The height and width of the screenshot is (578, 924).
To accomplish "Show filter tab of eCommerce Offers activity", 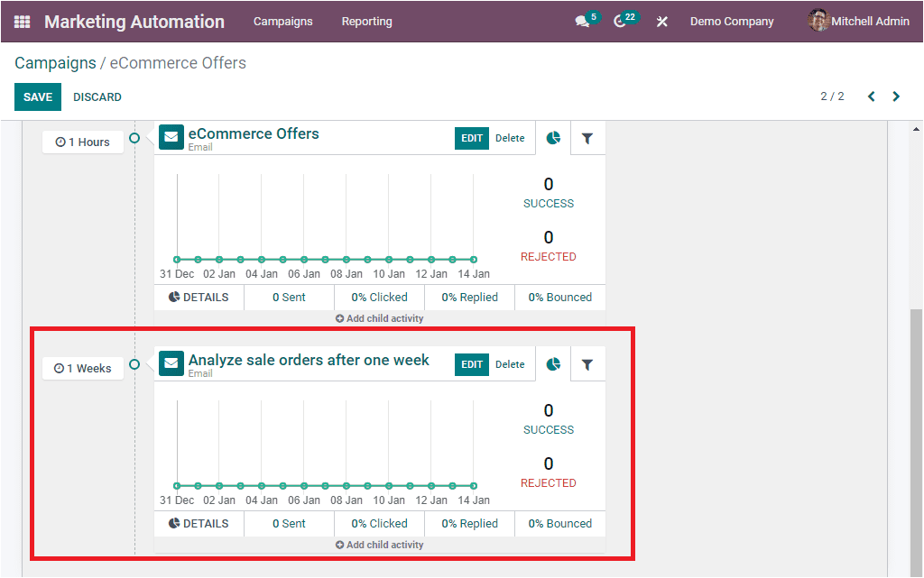I will click(x=587, y=138).
